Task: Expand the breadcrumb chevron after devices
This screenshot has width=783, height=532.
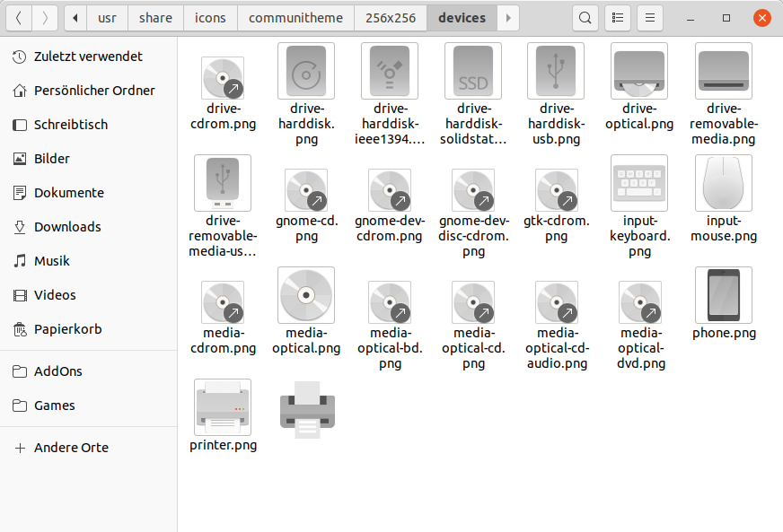Action: pos(508,17)
